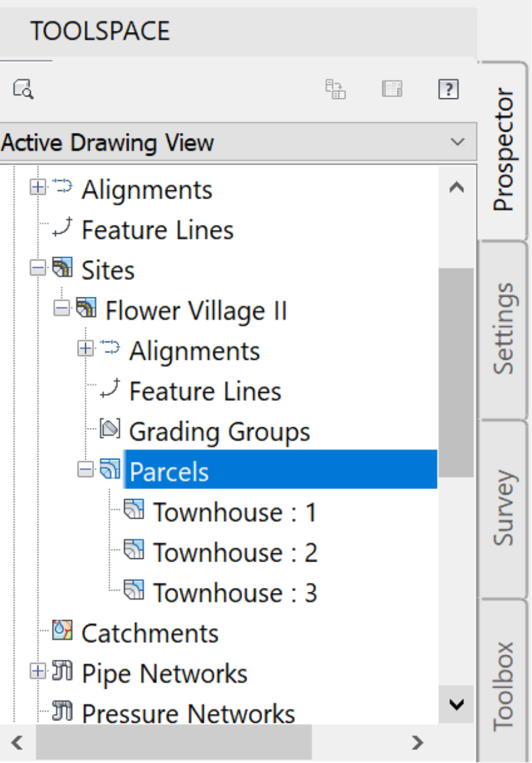532x763 pixels.
Task: Click the top-level Feature Lines icon
Action: [62, 228]
